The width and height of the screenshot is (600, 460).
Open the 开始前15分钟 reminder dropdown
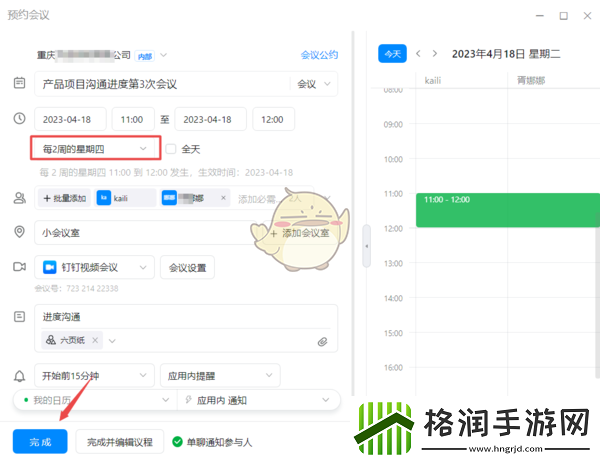coord(95,375)
